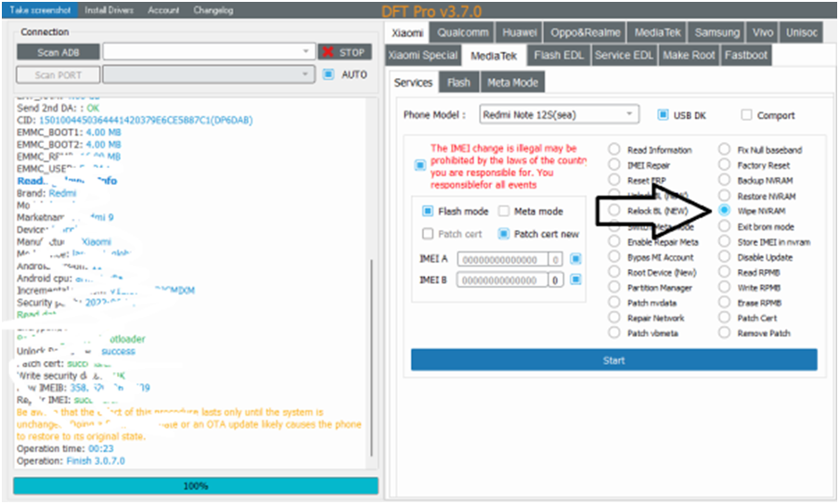The height and width of the screenshot is (504, 839).
Task: Enable the Patch cert checkbox
Action: (428, 233)
